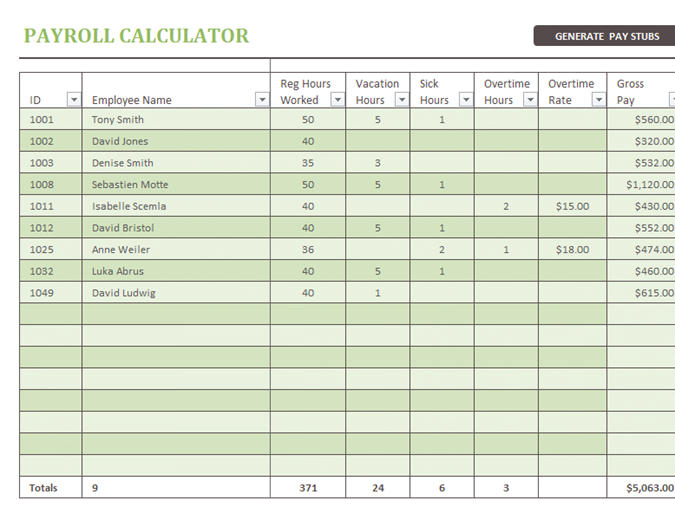Select Anne Weiler's regular hours cell
Viewport: 675px width, 520px height.
(x=307, y=250)
